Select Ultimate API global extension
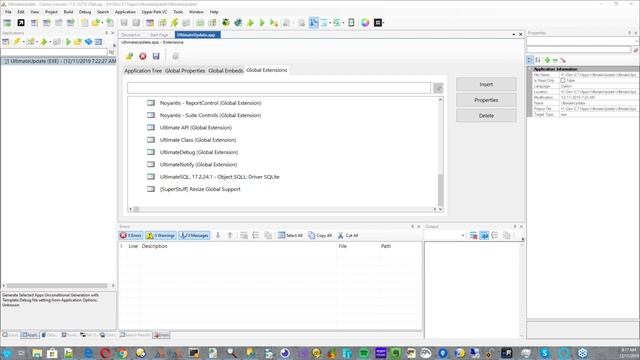640x360 pixels. (x=196, y=127)
